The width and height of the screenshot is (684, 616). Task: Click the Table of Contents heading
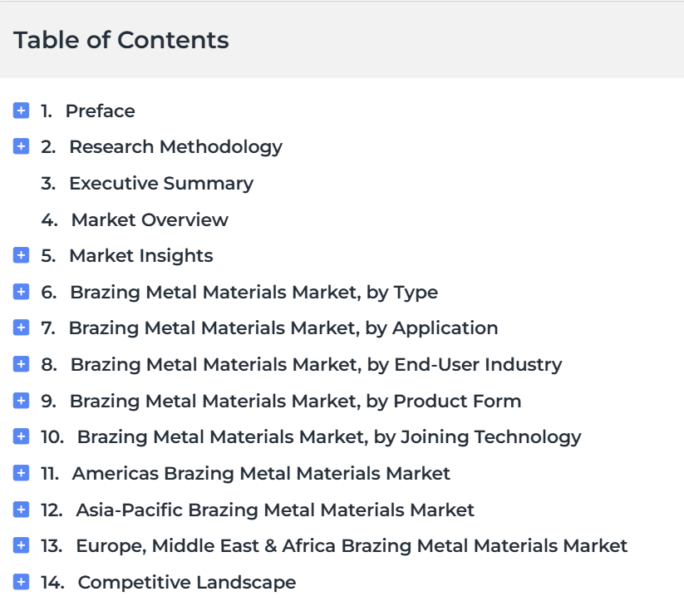coord(121,40)
